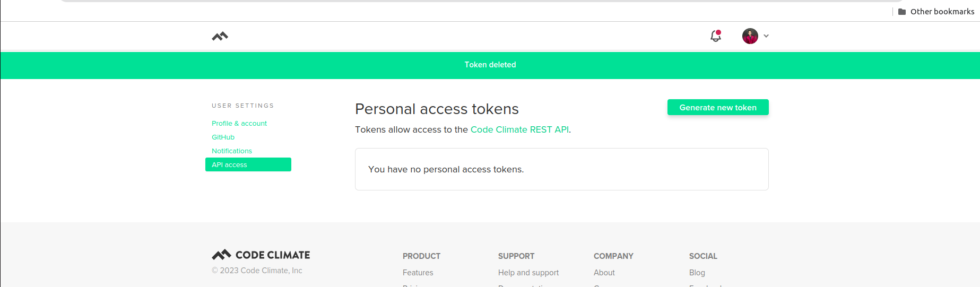Select Notifications in user settings
Image resolution: width=980 pixels, height=287 pixels.
[x=232, y=151]
